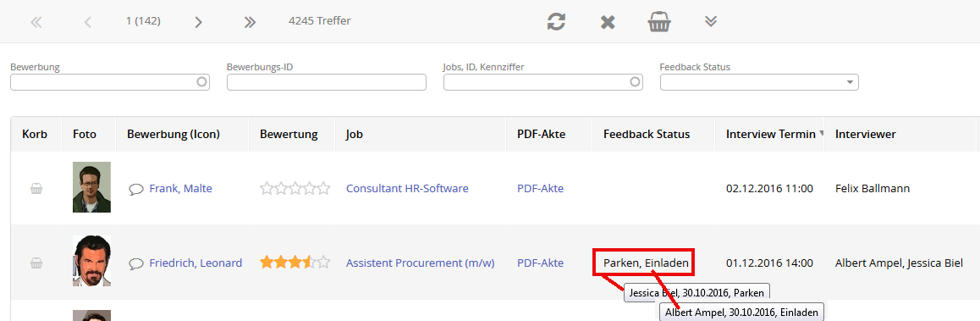Open the Feedback Status dropdown
Screen dimensions: 980x321
[x=759, y=82]
